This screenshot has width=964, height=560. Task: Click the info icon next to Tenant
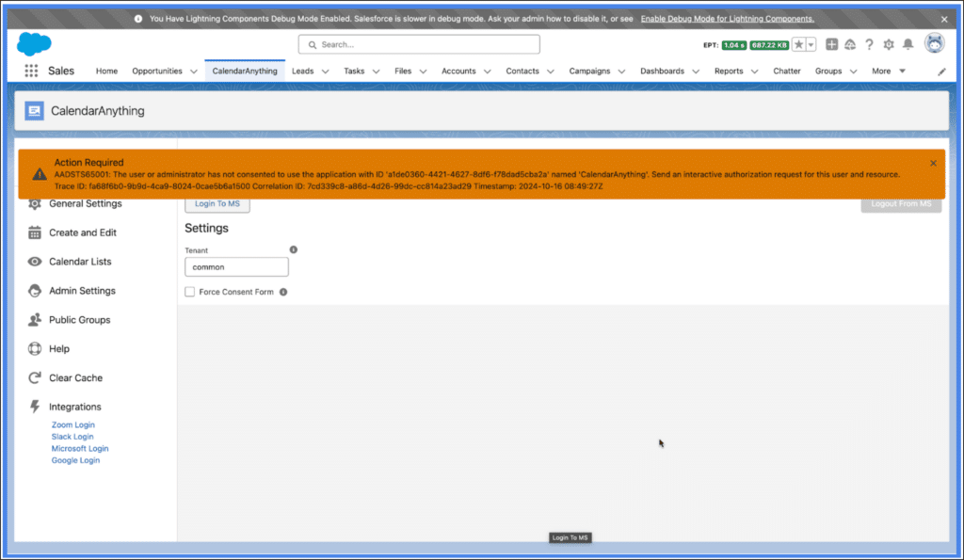[x=293, y=249]
